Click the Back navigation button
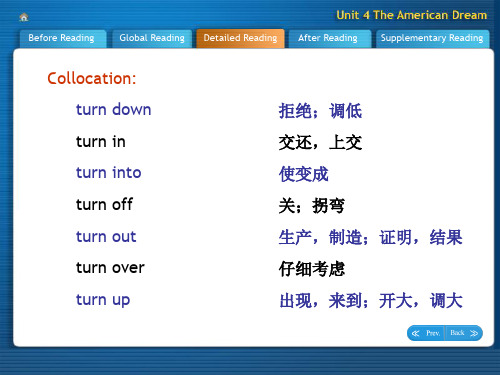This screenshot has width=500, height=375. [464, 333]
